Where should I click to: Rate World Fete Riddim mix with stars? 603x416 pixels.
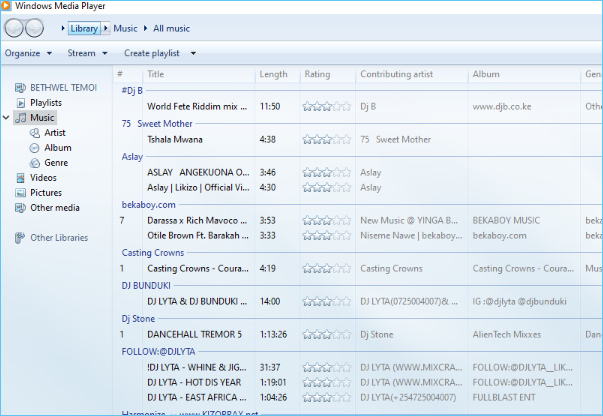(x=327, y=106)
